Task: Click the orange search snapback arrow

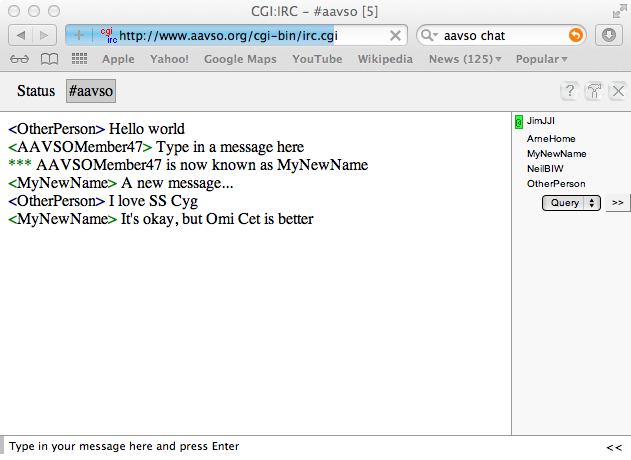Action: (x=575, y=35)
